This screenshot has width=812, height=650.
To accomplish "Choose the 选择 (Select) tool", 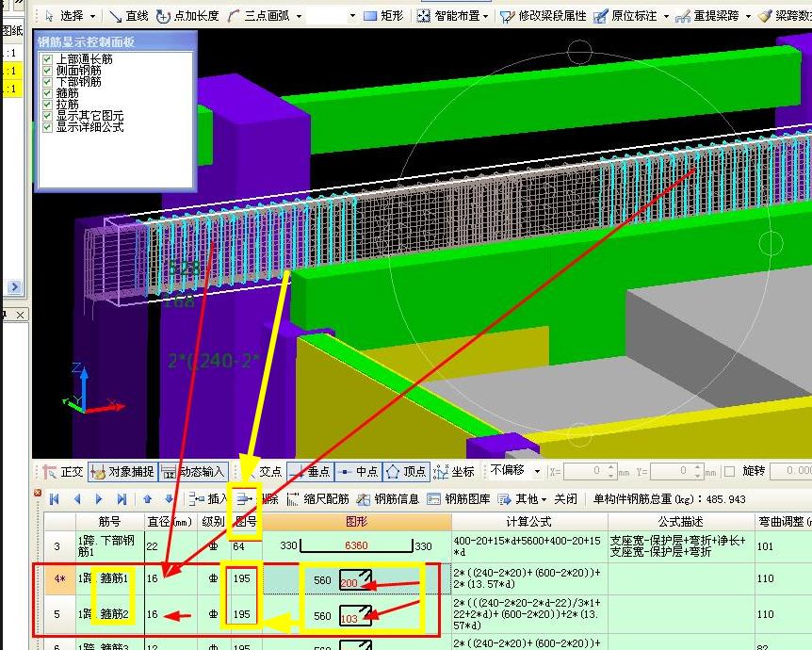I will tap(65, 16).
